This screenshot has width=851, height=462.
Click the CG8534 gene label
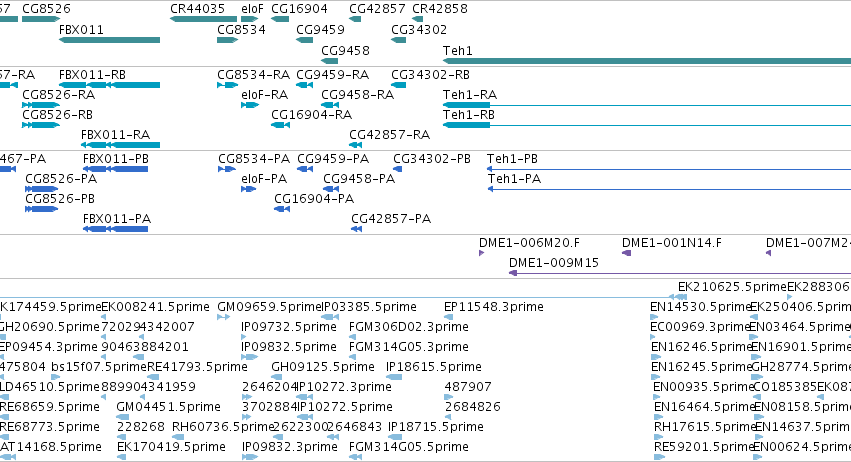(241, 30)
